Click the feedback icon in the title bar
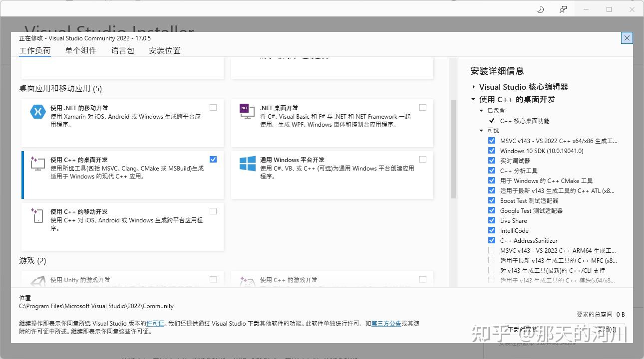 pyautogui.click(x=563, y=9)
